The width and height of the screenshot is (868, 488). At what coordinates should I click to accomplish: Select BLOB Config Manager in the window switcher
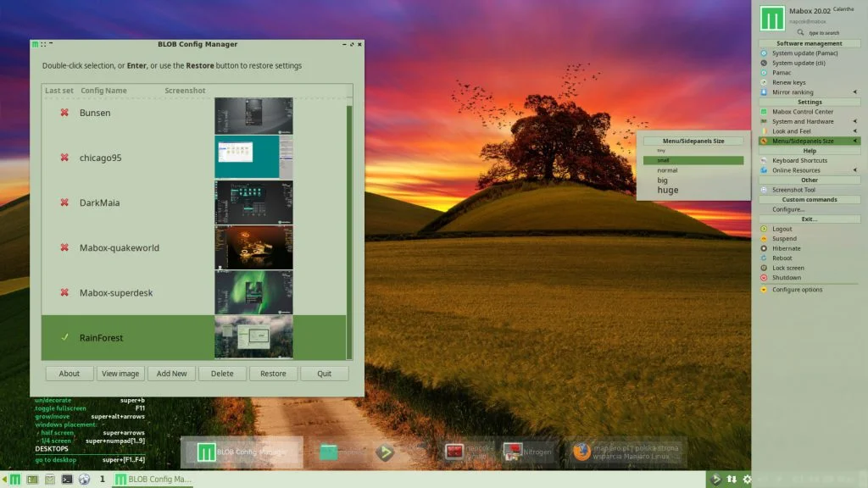tap(242, 452)
